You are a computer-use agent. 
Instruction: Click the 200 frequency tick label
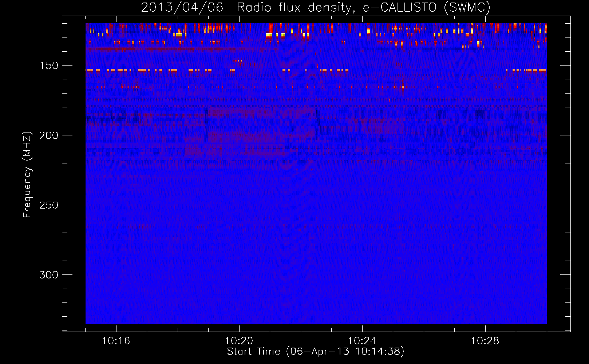tap(49, 135)
